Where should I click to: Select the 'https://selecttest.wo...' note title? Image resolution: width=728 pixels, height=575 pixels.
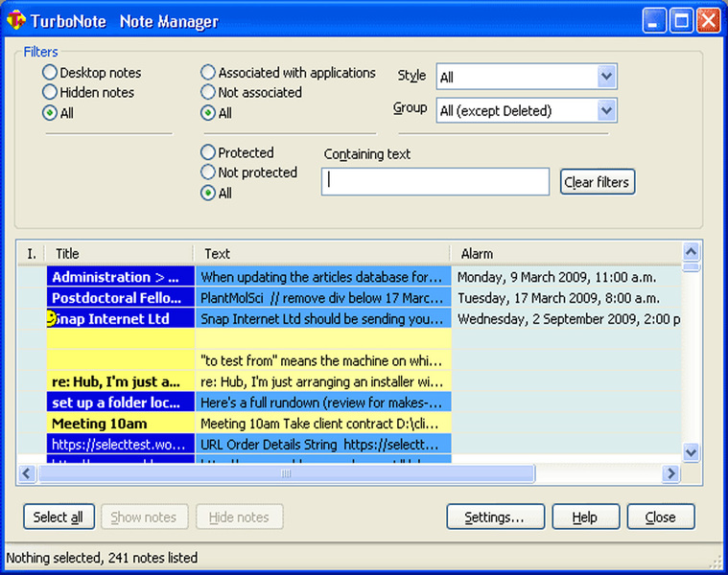[x=120, y=445]
